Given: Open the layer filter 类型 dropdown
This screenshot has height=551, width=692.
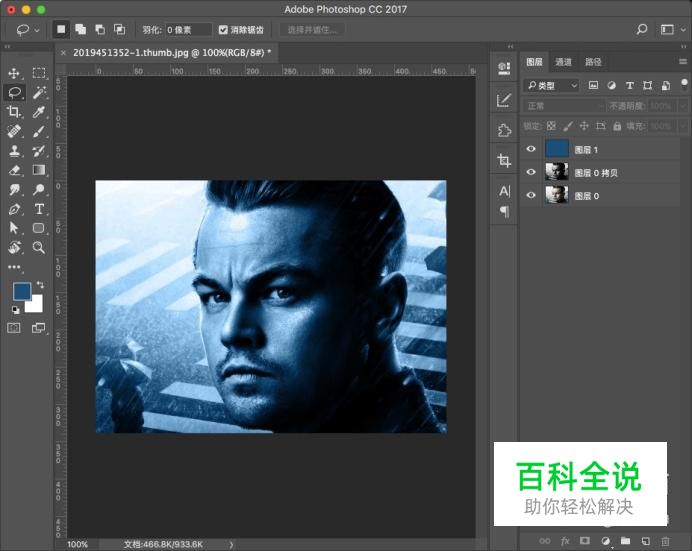Looking at the screenshot, I should point(552,85).
